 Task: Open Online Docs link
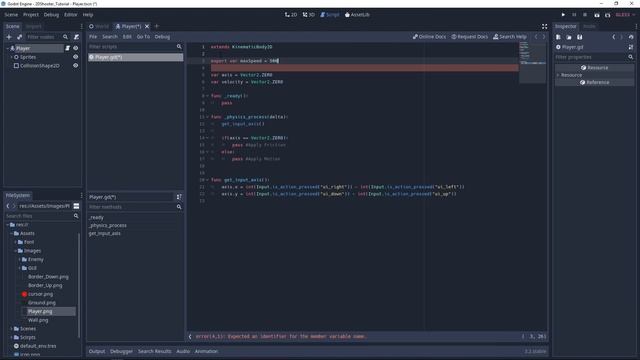[x=429, y=37]
